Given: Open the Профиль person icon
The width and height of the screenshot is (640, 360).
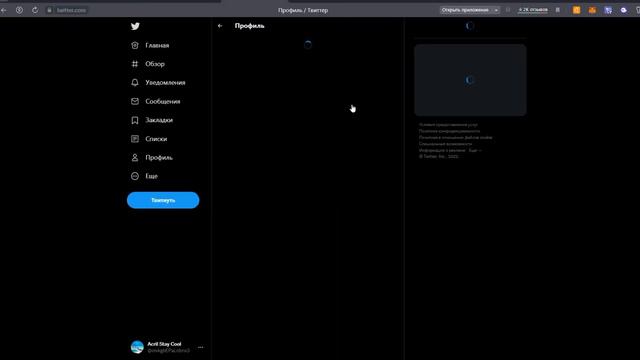Looking at the screenshot, I should tap(135, 158).
